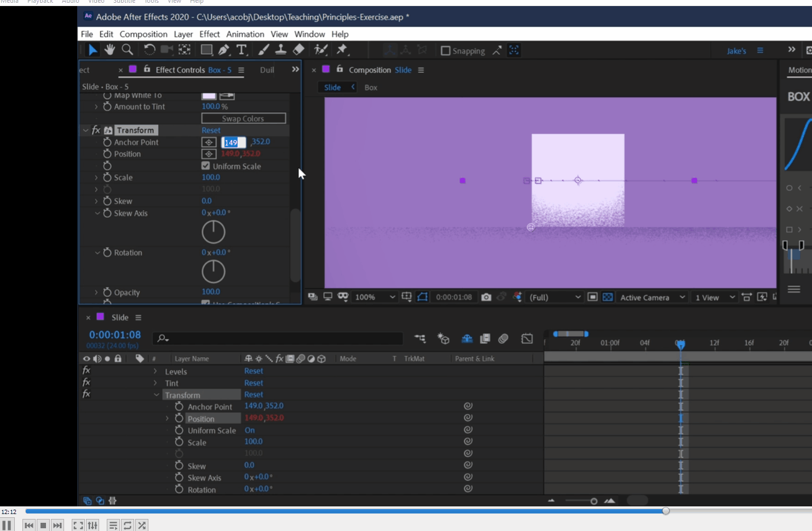Screen dimensions: 812x531
Task: Toggle the Rotation stopwatch in the timeline
Action: point(179,489)
